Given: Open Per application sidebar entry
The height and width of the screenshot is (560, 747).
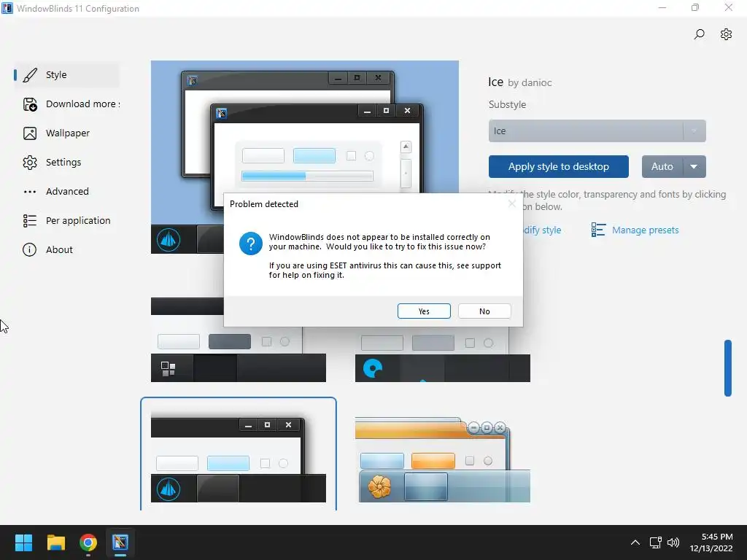Looking at the screenshot, I should pos(66,220).
